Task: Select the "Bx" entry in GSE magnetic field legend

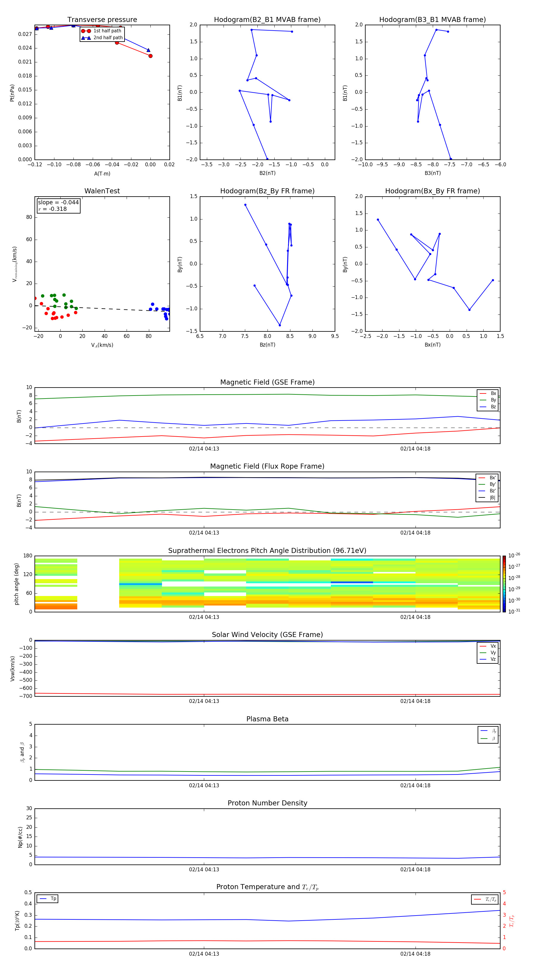Action: click(488, 393)
